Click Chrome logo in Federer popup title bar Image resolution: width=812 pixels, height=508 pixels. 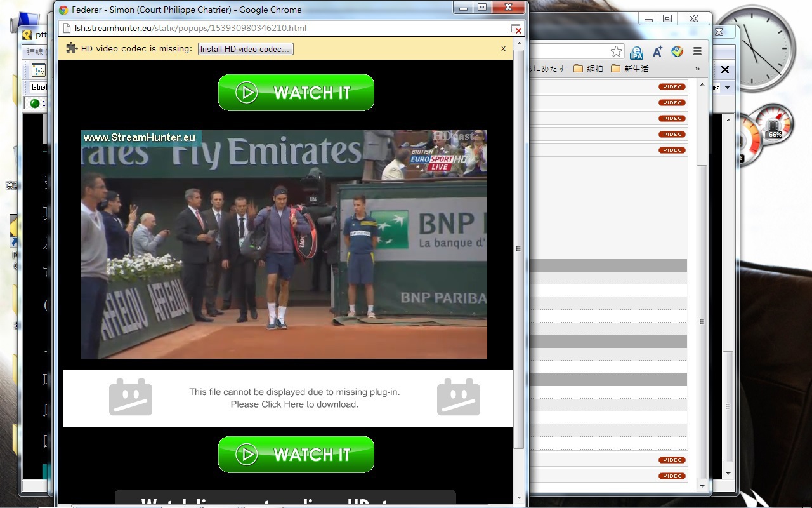pyautogui.click(x=63, y=10)
